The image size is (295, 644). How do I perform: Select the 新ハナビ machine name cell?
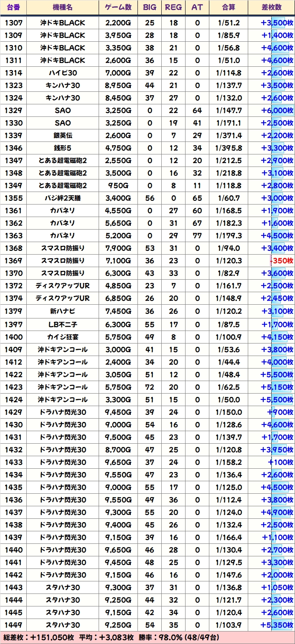point(63,311)
